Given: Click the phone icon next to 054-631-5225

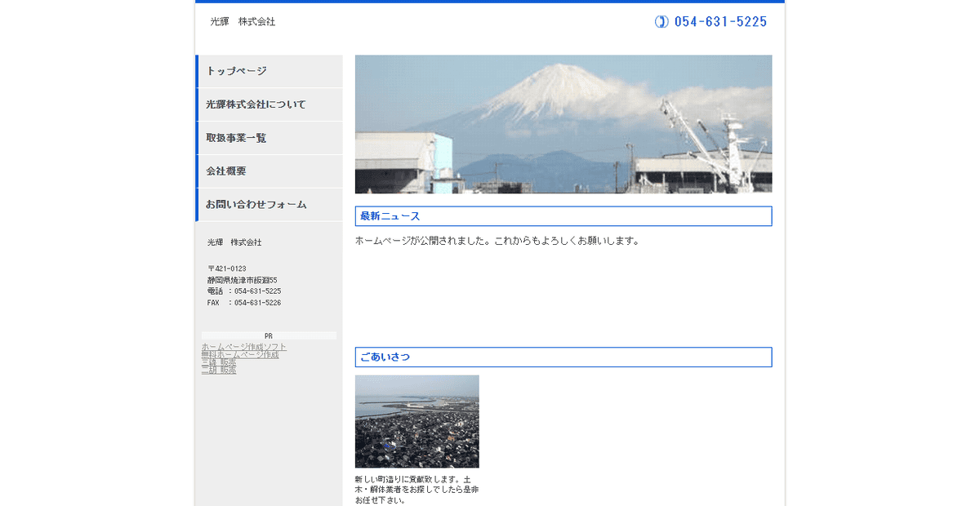Looking at the screenshot, I should pos(661,21).
